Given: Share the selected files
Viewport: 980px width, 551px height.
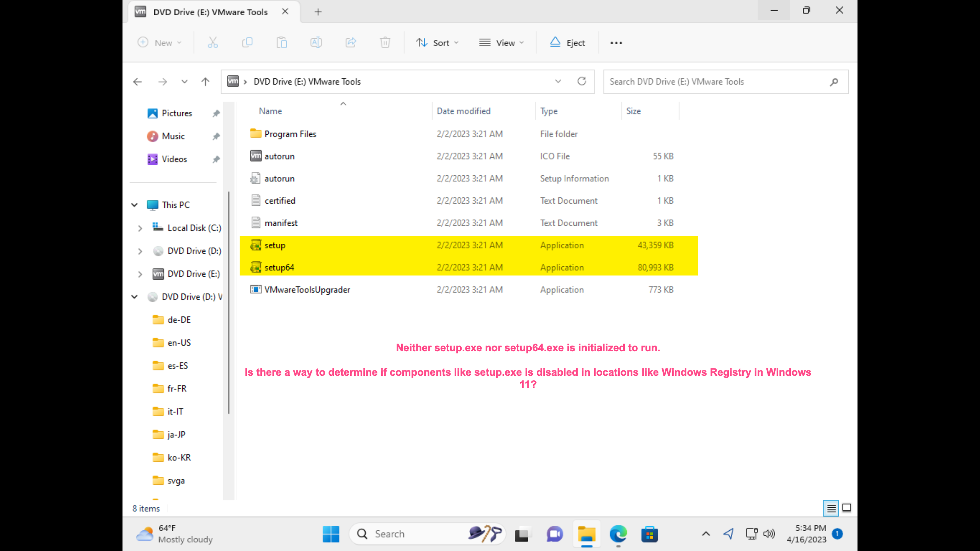Looking at the screenshot, I should [x=351, y=42].
